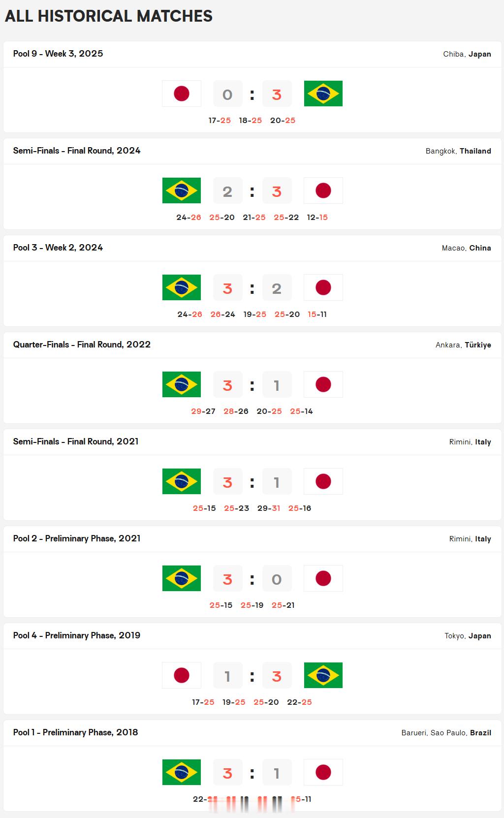The image size is (504, 818).
Task: Click Japan flag in Pool 9 2025 match
Action: coord(182,94)
